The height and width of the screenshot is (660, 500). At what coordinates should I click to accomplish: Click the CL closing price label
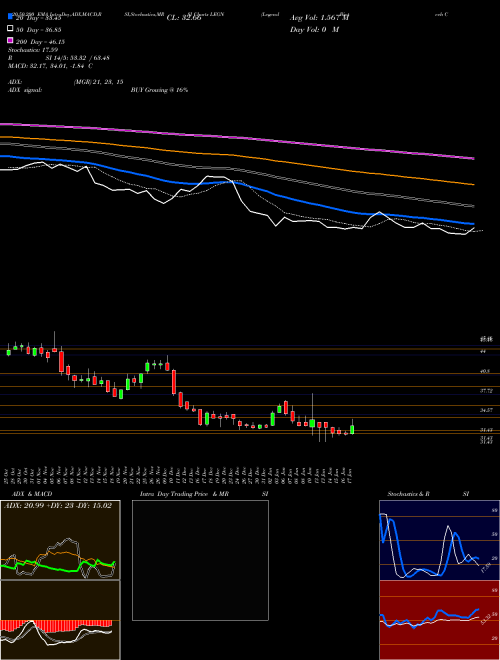[x=184, y=18]
